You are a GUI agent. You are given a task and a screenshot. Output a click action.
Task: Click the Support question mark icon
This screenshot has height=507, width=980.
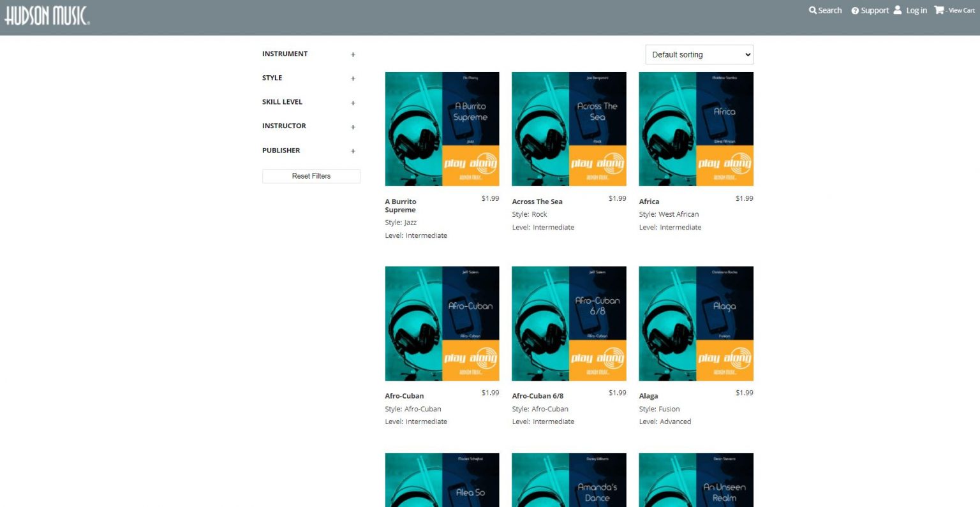click(x=855, y=11)
